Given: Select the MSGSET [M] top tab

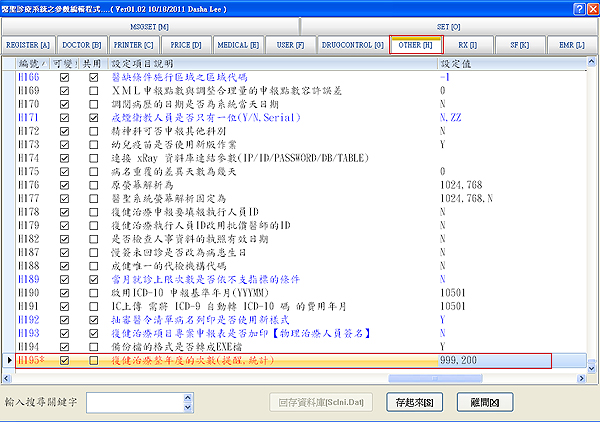Looking at the screenshot, I should [149, 27].
